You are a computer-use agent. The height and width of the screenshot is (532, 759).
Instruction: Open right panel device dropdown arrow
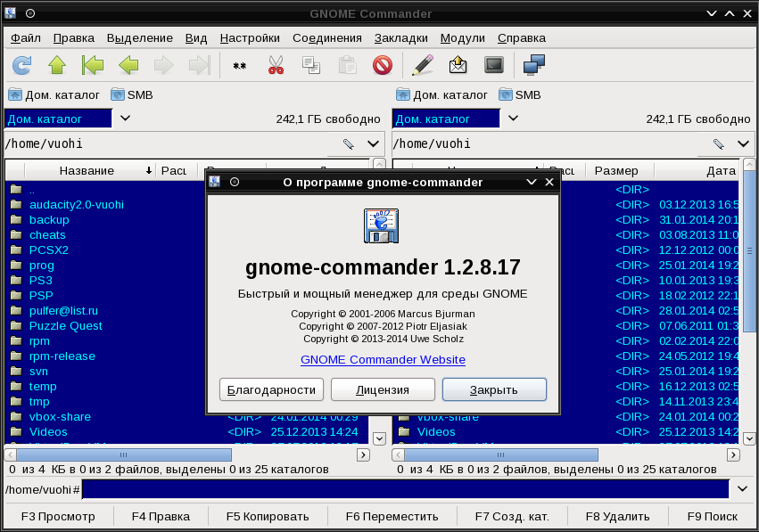[512, 119]
